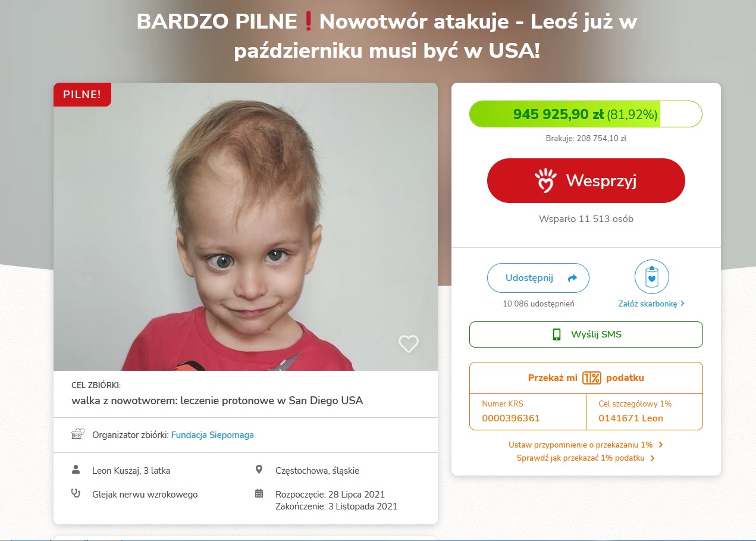Open the Fundacja Siepomaga organizer link

pyautogui.click(x=212, y=435)
